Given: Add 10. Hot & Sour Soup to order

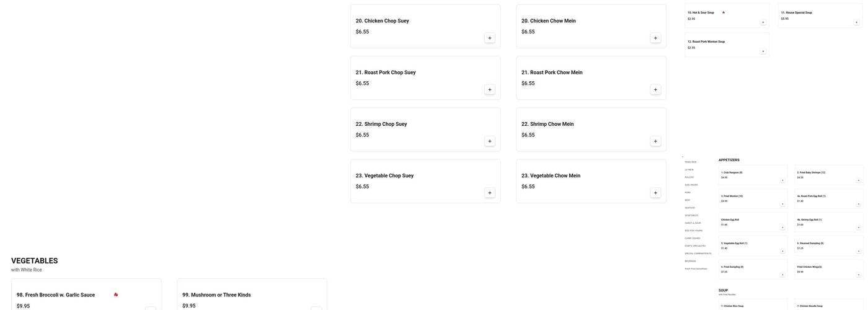Looking at the screenshot, I should pos(763,22).
